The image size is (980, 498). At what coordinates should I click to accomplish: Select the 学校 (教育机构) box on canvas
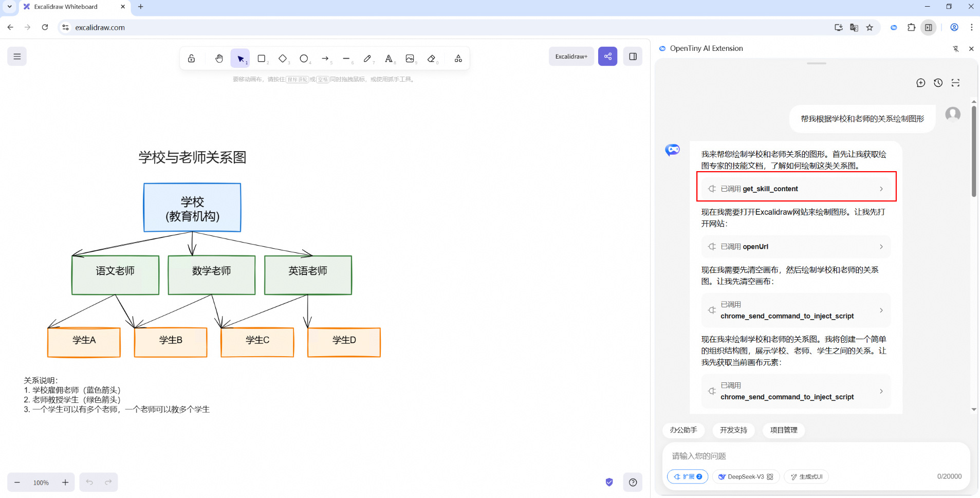(x=192, y=208)
